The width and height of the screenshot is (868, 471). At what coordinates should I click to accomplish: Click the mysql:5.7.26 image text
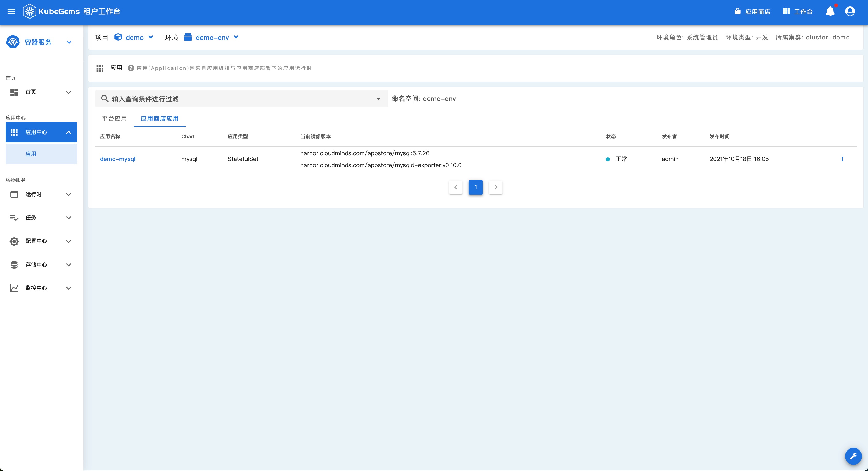coord(365,153)
